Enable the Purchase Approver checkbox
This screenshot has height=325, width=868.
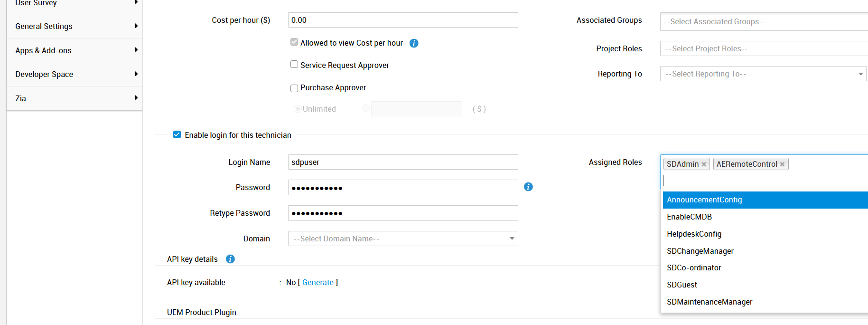pos(294,88)
